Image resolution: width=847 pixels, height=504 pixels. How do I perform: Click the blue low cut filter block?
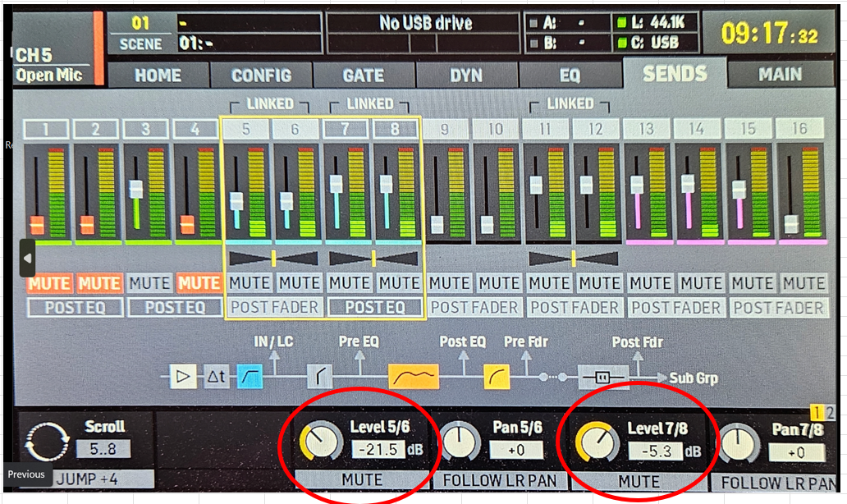250,377
